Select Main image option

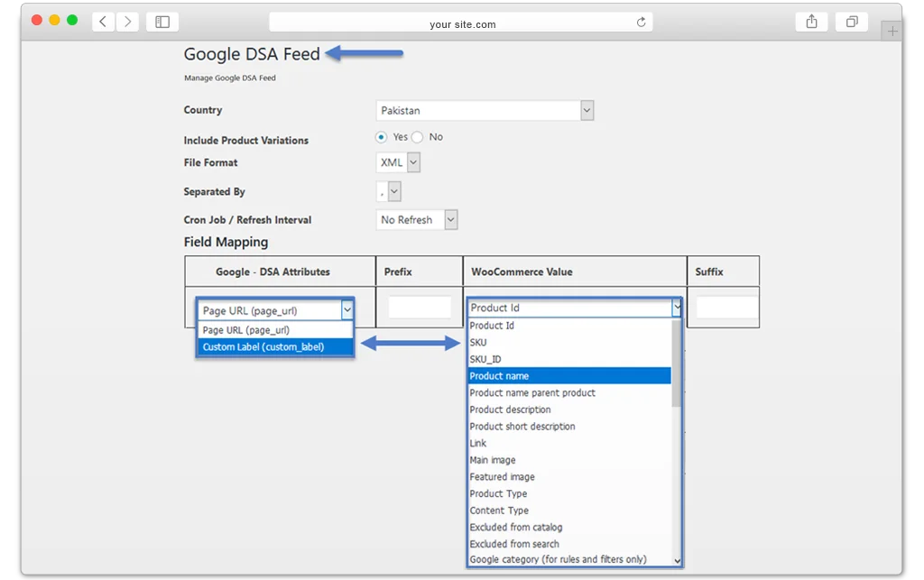[x=570, y=460]
